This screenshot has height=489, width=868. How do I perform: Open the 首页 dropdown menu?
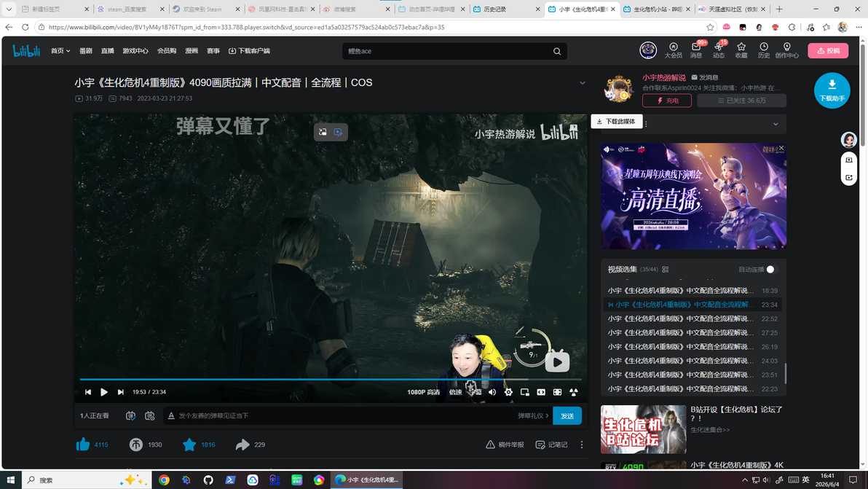(x=60, y=51)
